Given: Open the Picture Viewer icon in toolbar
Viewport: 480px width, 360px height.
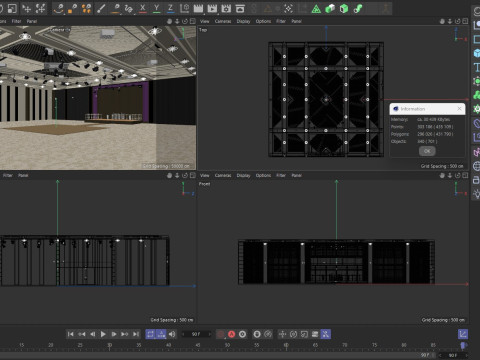Looking at the screenshot, I should coord(240,8).
